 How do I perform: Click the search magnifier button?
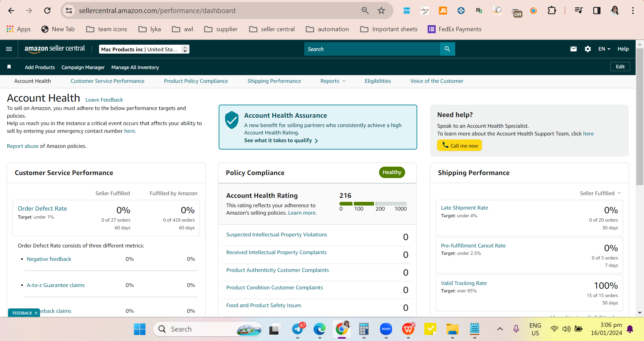coord(447,49)
